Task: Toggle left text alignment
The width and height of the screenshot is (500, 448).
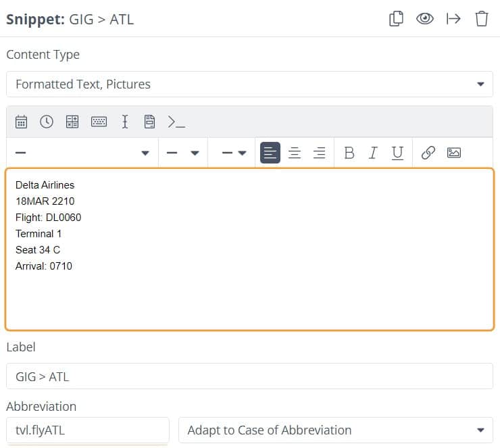Action: tap(270, 153)
